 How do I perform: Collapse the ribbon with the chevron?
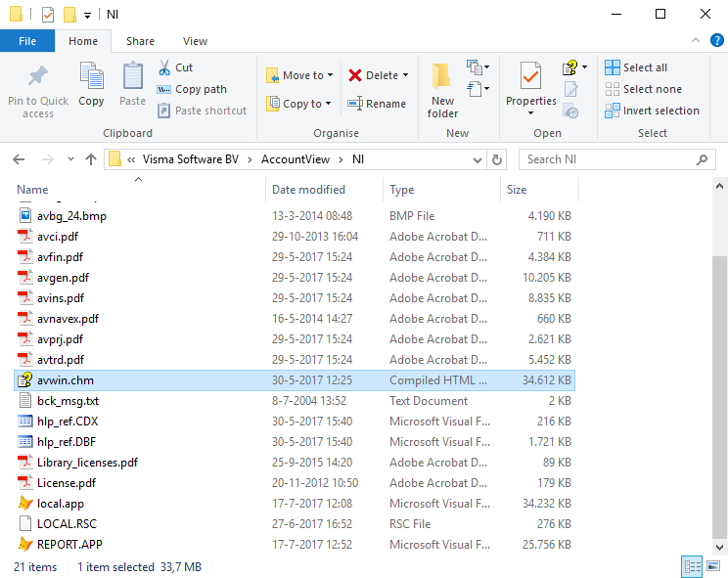[x=696, y=40]
